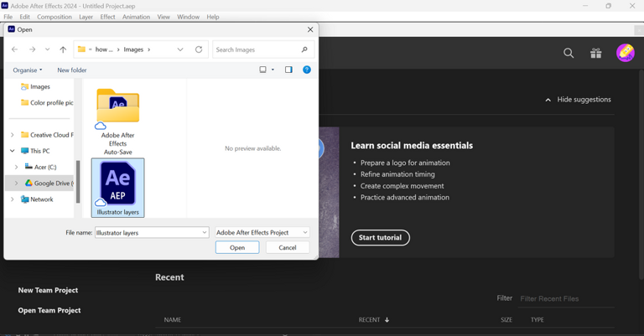
Task: Sort recent files by SIZE column
Action: (x=506, y=319)
